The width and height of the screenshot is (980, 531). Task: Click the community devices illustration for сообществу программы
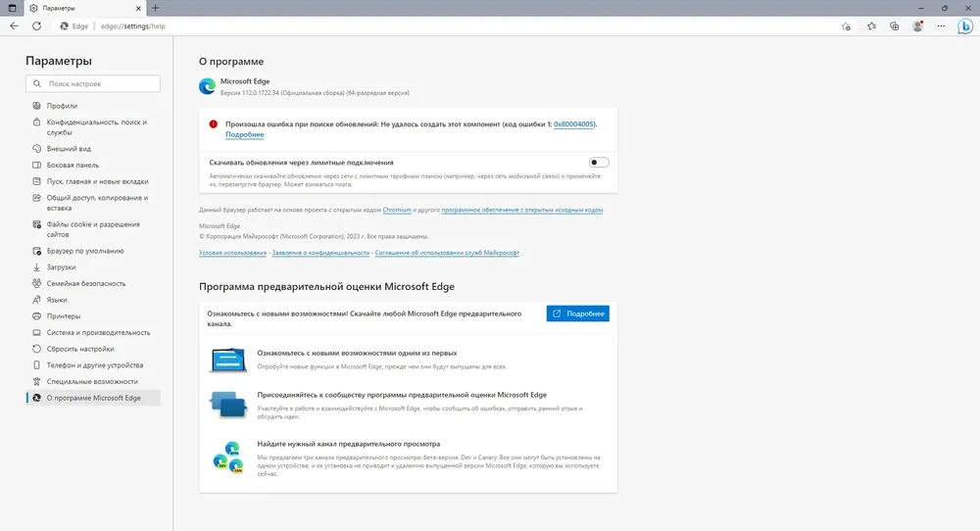(x=228, y=405)
